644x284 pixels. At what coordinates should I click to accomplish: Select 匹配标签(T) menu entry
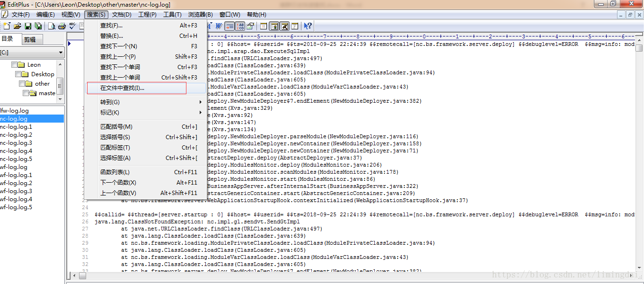coord(145,148)
